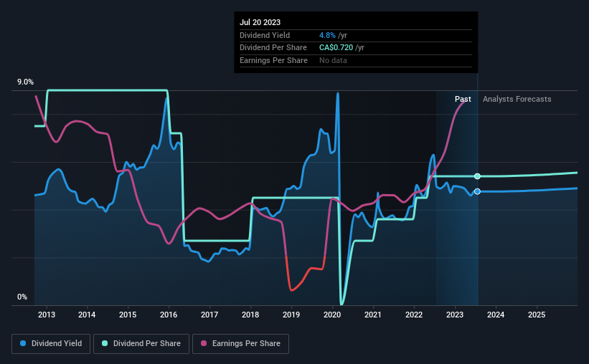Screen dimensions: 589x364
Task: Click the 2013 year label on axis
Action: point(47,315)
